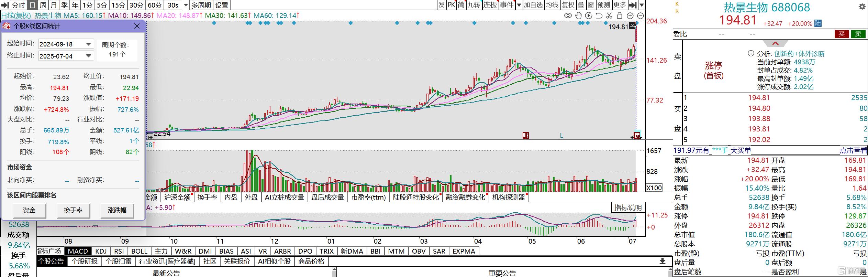Zoom in with the plus circle icon
The image size is (868, 277).
(630, 15)
